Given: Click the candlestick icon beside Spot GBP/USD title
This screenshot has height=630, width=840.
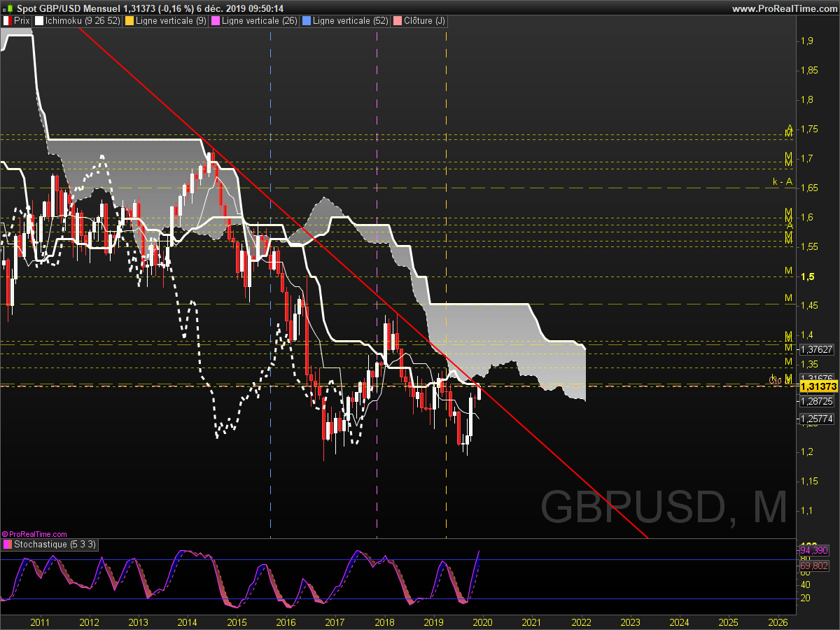Looking at the screenshot, I should [8, 8].
